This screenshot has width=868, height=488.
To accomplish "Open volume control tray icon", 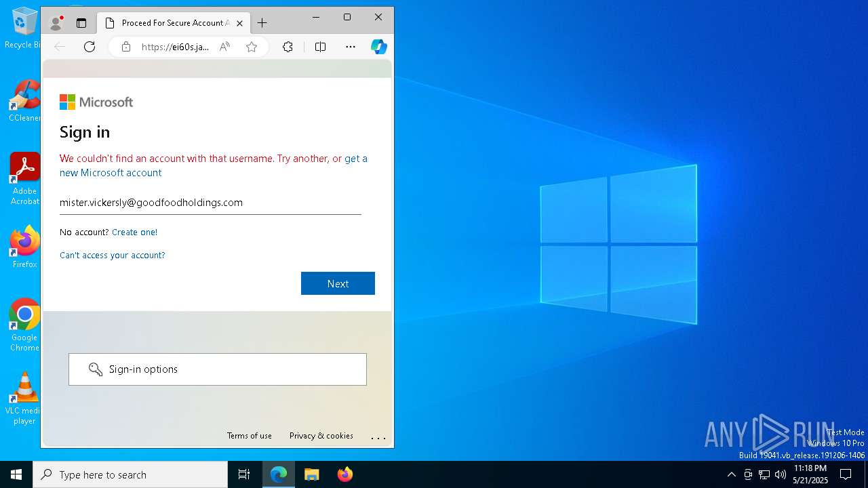I will (x=781, y=474).
